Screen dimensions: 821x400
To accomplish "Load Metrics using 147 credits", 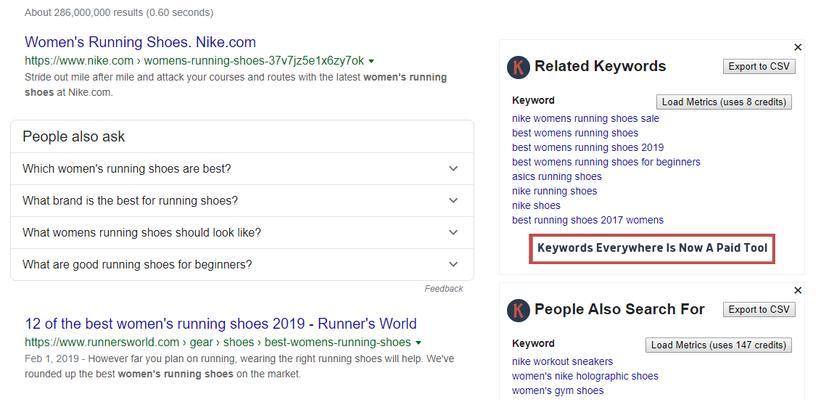I will click(x=717, y=345).
